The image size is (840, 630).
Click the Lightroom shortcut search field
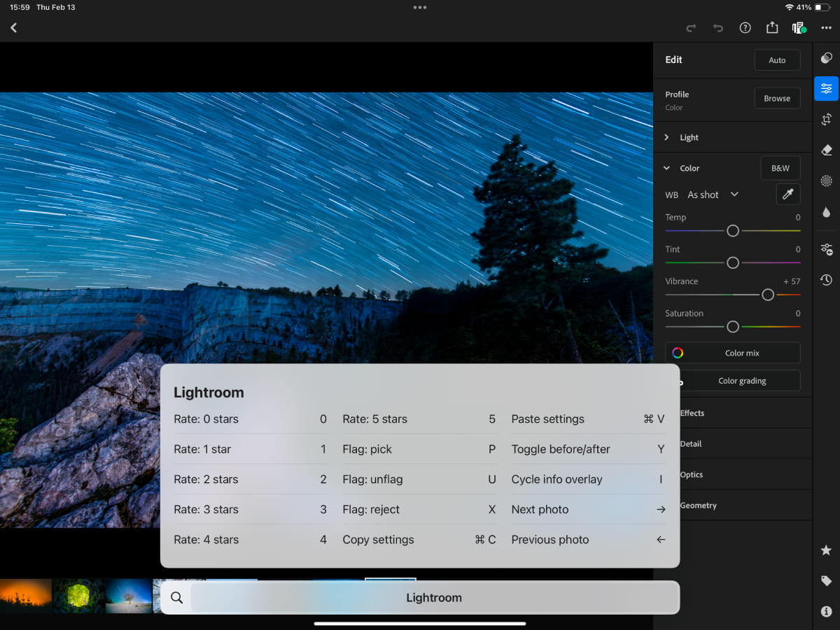pos(434,598)
